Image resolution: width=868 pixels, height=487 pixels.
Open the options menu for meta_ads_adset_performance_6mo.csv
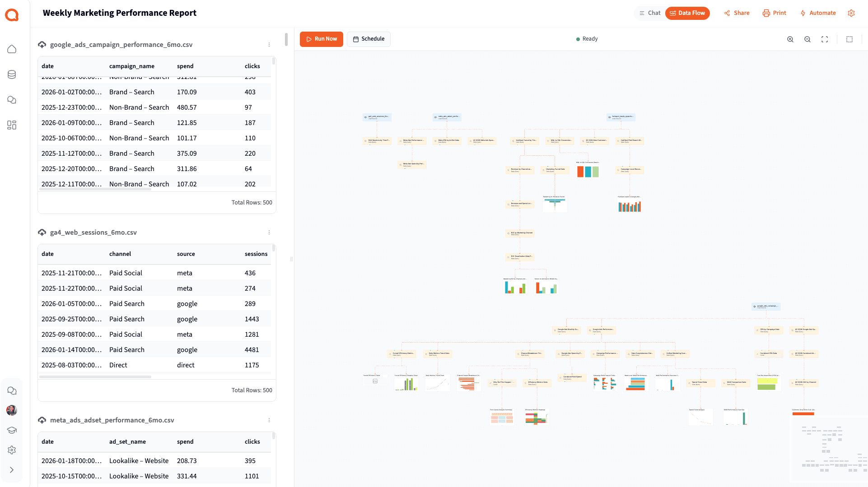tap(269, 420)
